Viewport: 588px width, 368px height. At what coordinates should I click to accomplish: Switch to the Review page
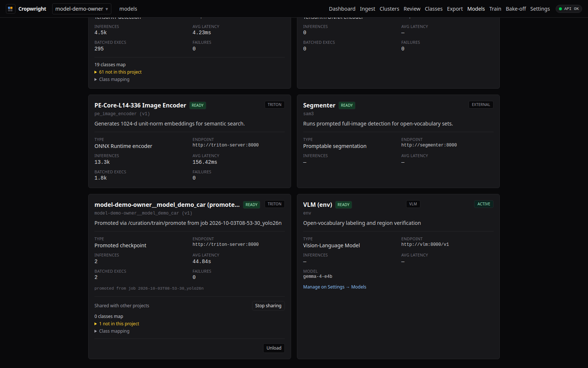click(x=412, y=9)
